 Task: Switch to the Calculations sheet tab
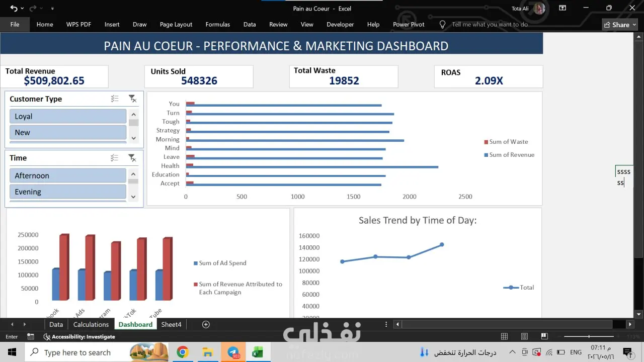[x=91, y=324]
